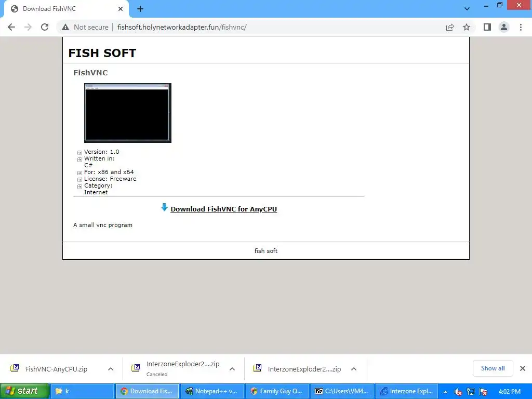Expand options for the canceled InterzoneExploder download
The width and height of the screenshot is (532, 399).
click(x=232, y=369)
